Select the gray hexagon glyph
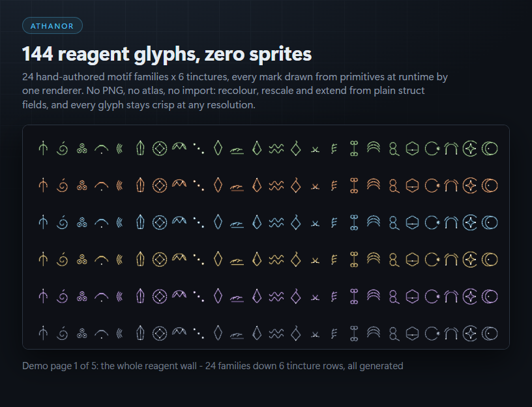Viewport: 532px width, 407px height. (x=412, y=334)
